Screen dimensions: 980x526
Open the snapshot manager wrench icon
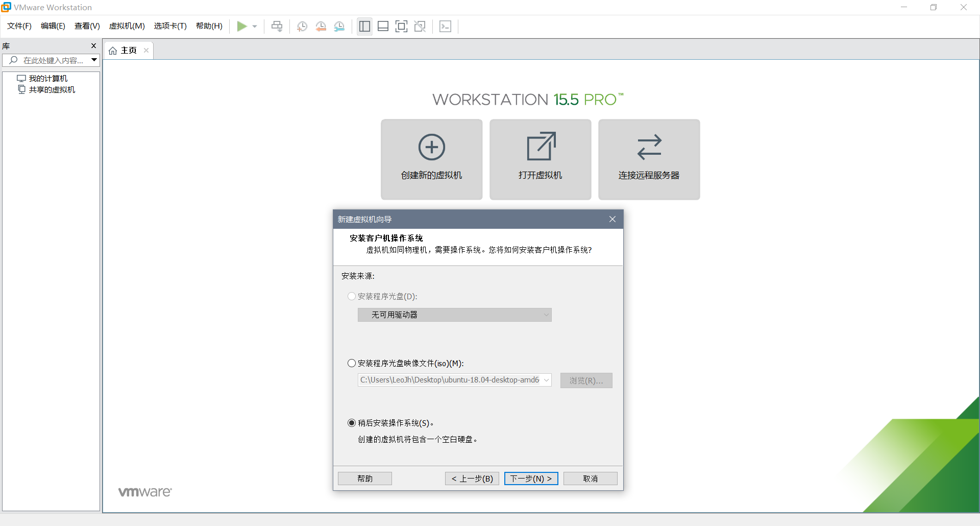pyautogui.click(x=339, y=27)
